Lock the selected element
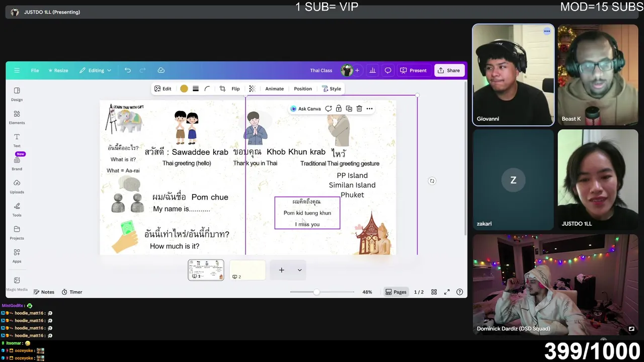644x362 pixels. (x=339, y=109)
